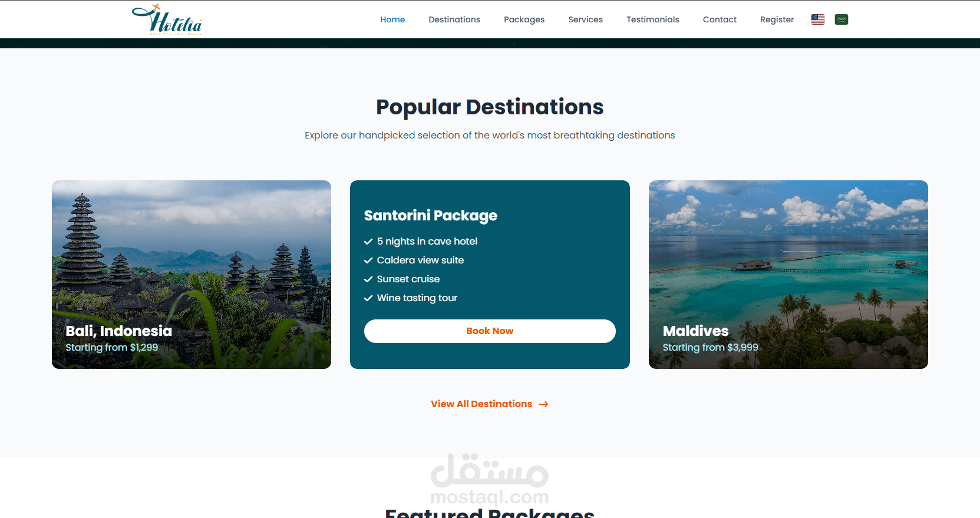Click checkmark beside 5 nights in cave hotel
This screenshot has width=980, height=518.
[x=368, y=242]
